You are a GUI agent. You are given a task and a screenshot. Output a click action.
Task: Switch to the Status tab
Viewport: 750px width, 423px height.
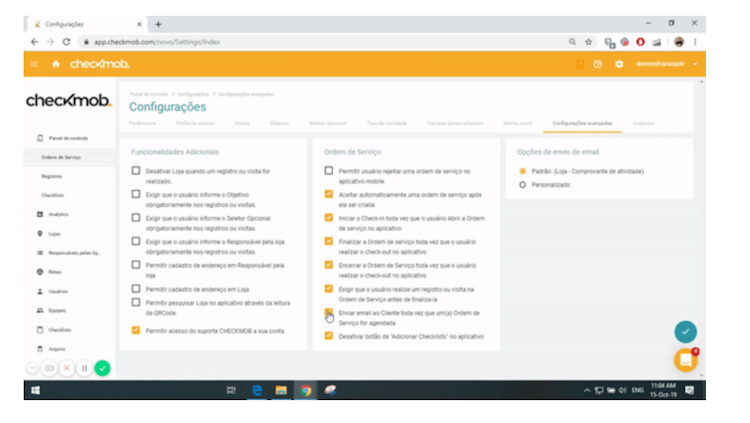pyautogui.click(x=242, y=123)
